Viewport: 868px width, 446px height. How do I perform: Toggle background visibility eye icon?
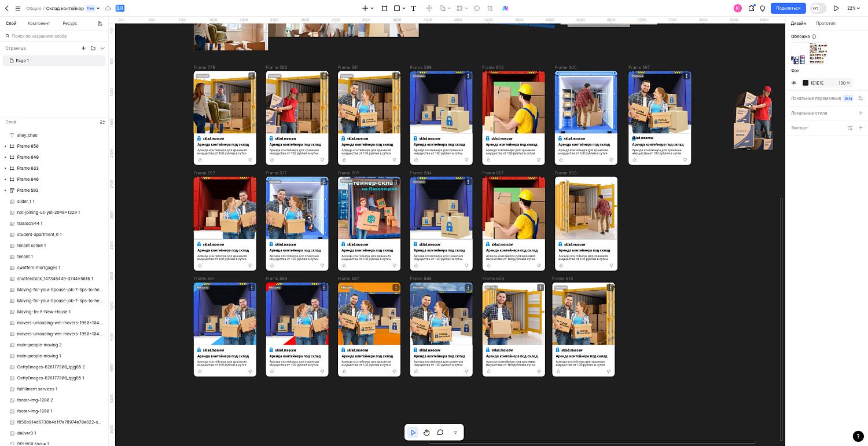coord(794,83)
